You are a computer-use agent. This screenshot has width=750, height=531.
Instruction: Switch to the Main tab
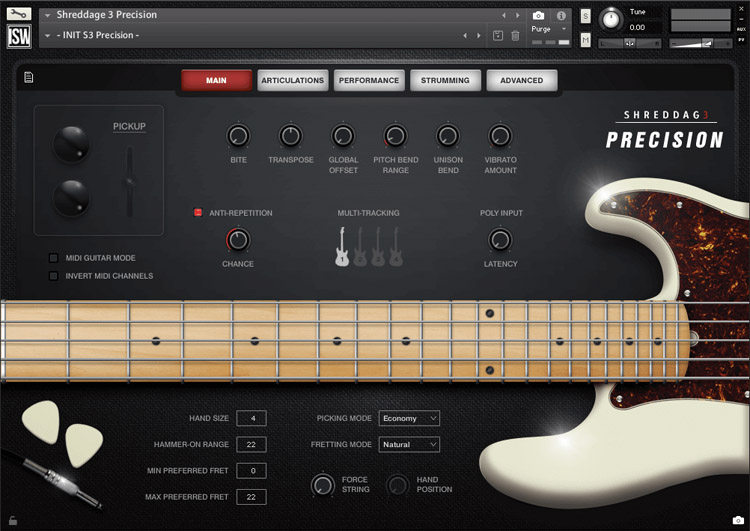(x=216, y=80)
